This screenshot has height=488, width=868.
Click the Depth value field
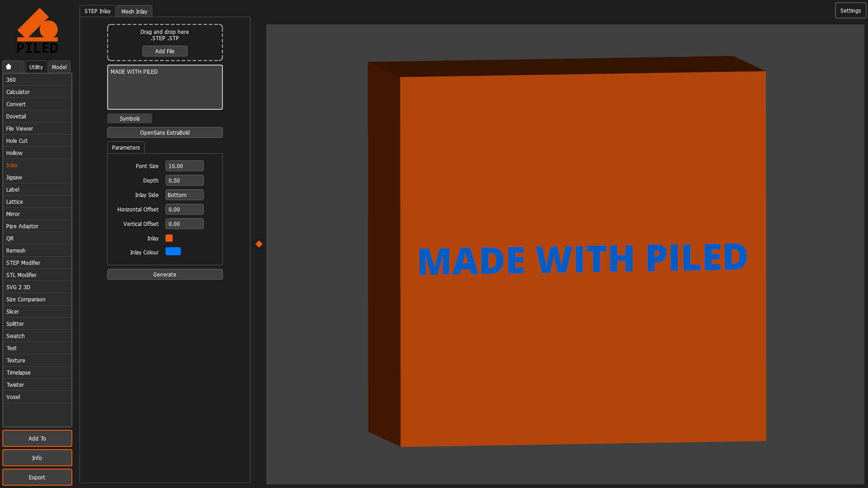pos(184,180)
